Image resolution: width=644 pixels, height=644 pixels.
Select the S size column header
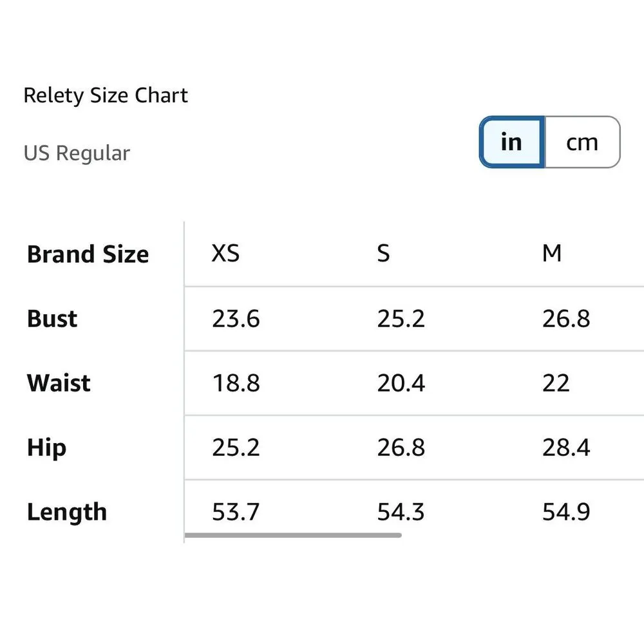pyautogui.click(x=383, y=254)
